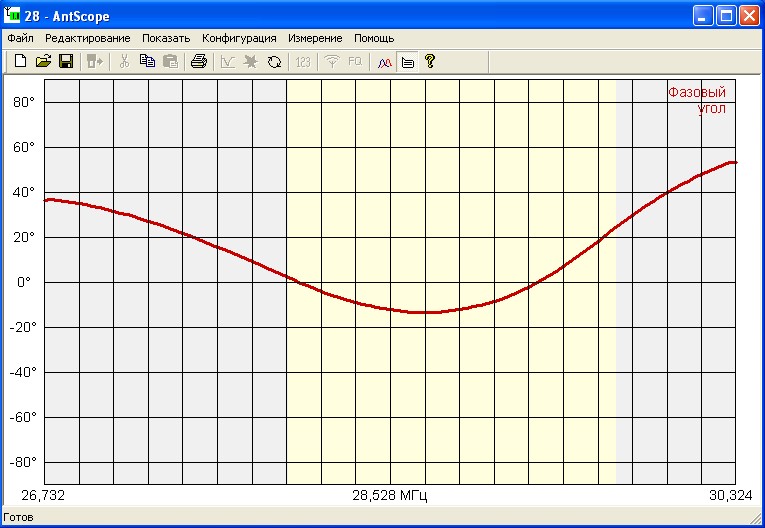Screen dimensions: 765x528
Task: Click the Copy toolbar icon
Action: (x=147, y=62)
